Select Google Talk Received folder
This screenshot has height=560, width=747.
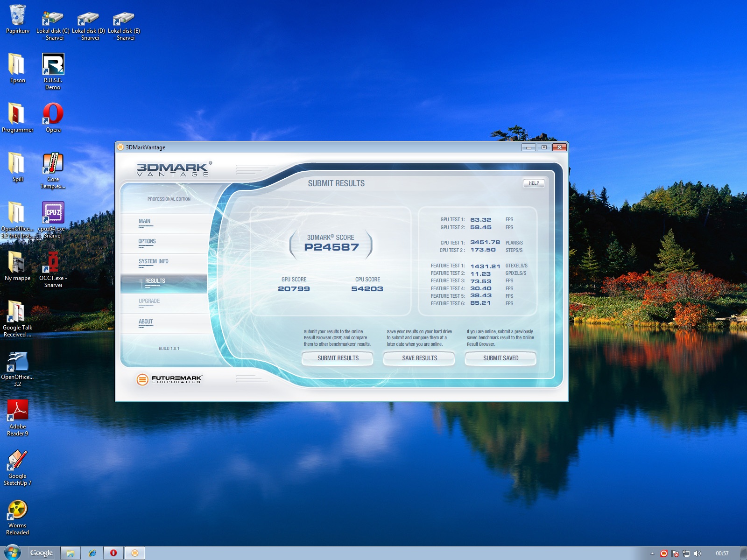pos(18,319)
